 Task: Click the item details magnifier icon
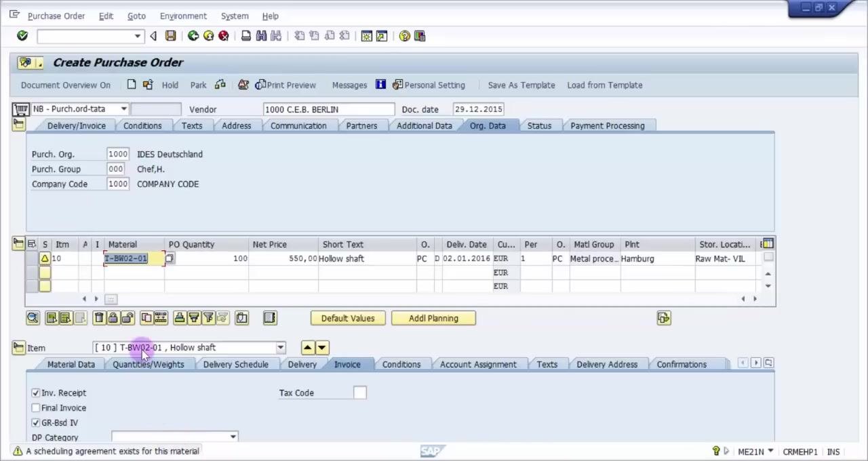point(33,318)
